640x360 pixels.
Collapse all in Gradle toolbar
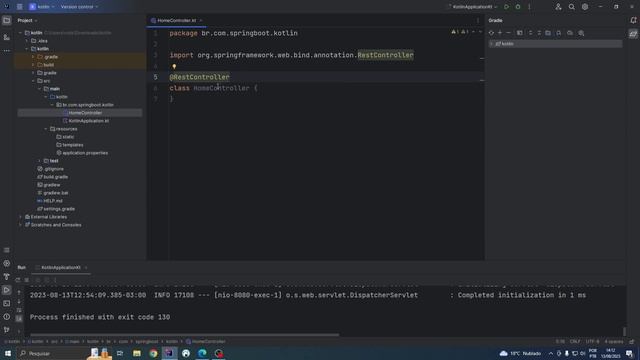(x=539, y=33)
